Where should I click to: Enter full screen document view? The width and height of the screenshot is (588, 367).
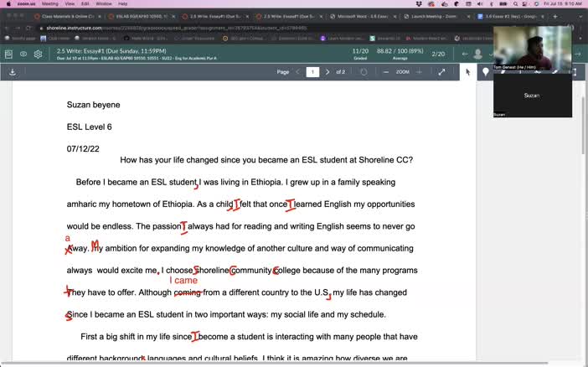(442, 72)
